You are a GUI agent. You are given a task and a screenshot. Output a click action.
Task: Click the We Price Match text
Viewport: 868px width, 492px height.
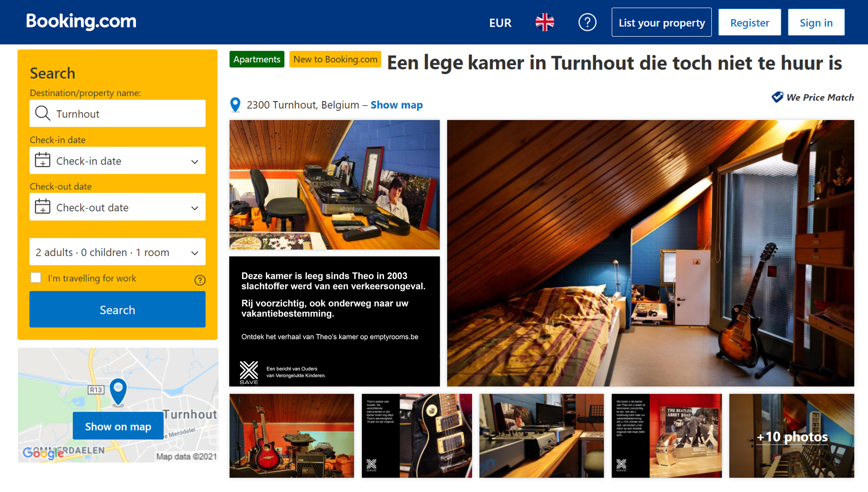(820, 97)
